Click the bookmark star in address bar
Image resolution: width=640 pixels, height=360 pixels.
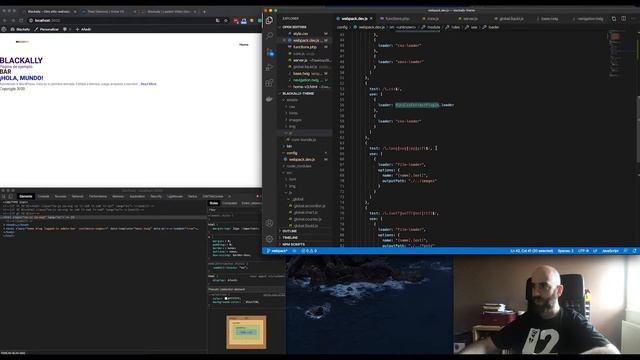pos(226,20)
